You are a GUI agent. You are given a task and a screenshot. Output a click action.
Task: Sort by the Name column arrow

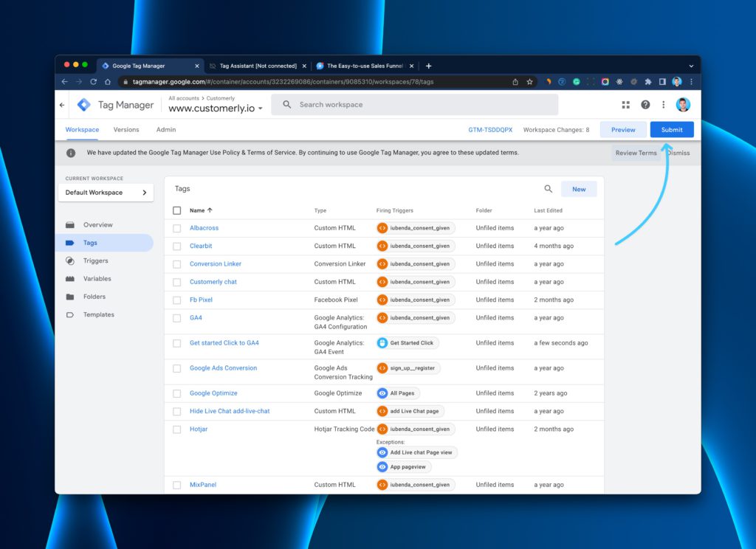[210, 210]
